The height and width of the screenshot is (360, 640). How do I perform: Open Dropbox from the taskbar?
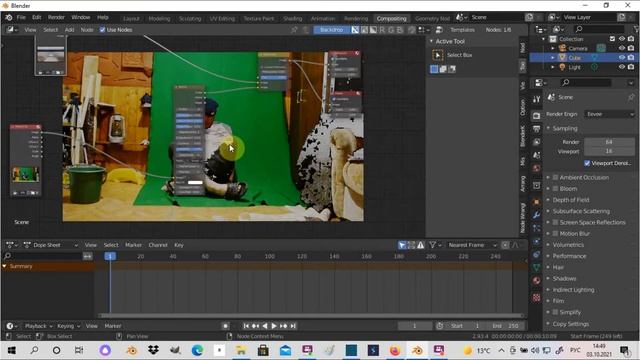(153, 350)
